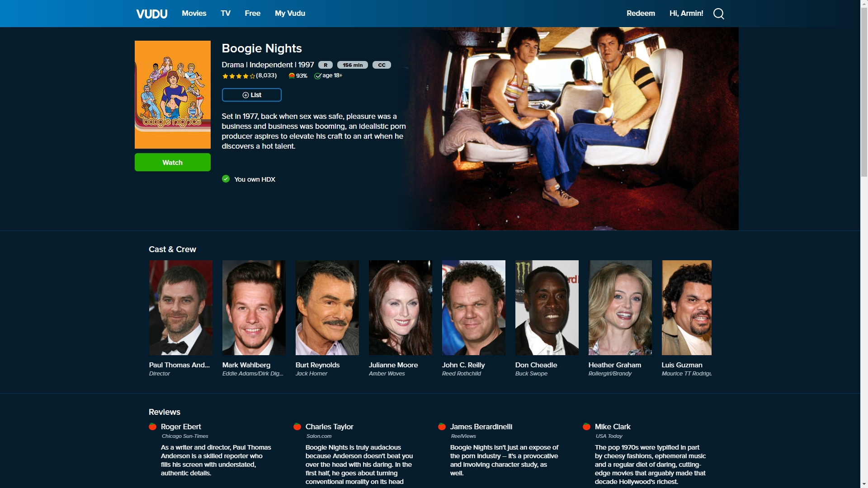
Task: Open the My Vudu dropdown menu
Action: pos(290,14)
